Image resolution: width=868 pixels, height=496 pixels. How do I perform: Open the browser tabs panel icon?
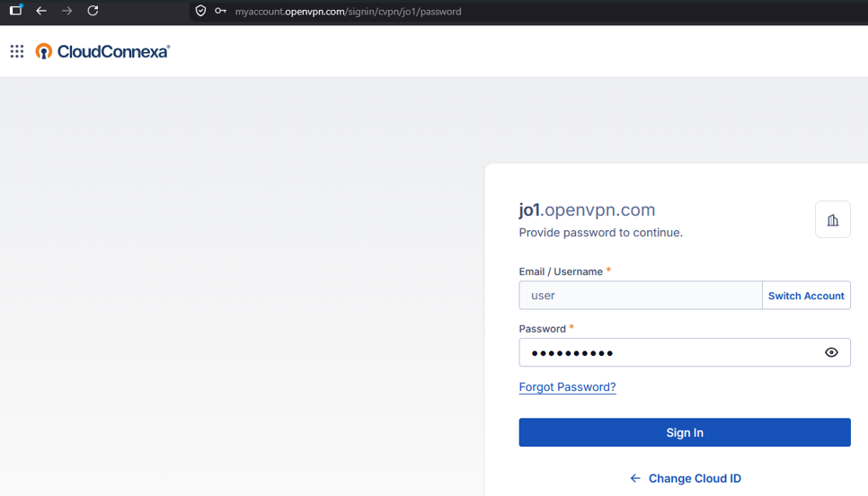coord(16,10)
